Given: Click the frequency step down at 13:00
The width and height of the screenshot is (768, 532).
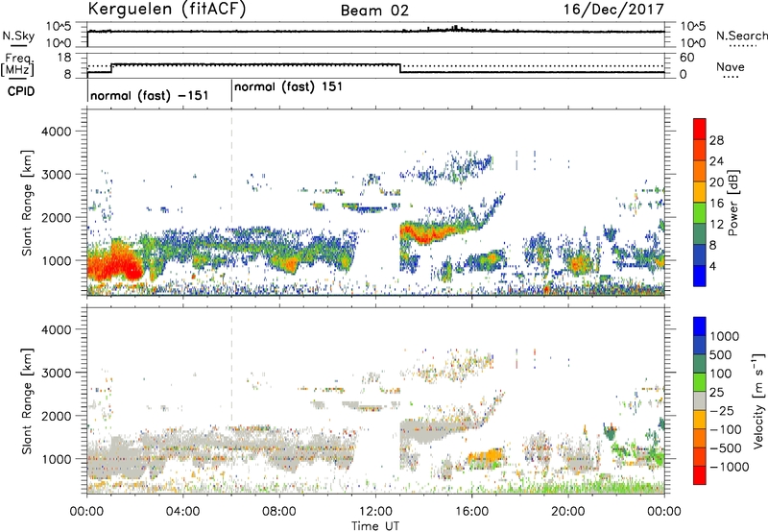Looking at the screenshot, I should coord(400,68).
